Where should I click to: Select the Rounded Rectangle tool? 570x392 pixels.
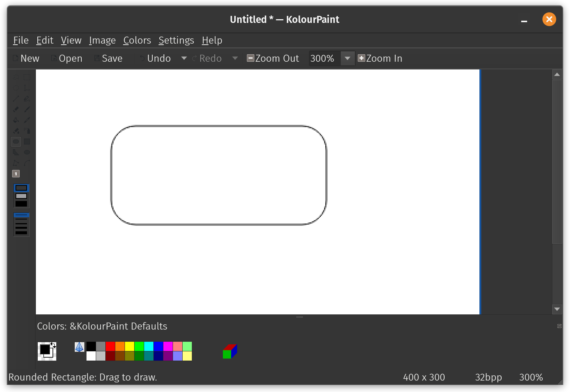(16, 142)
